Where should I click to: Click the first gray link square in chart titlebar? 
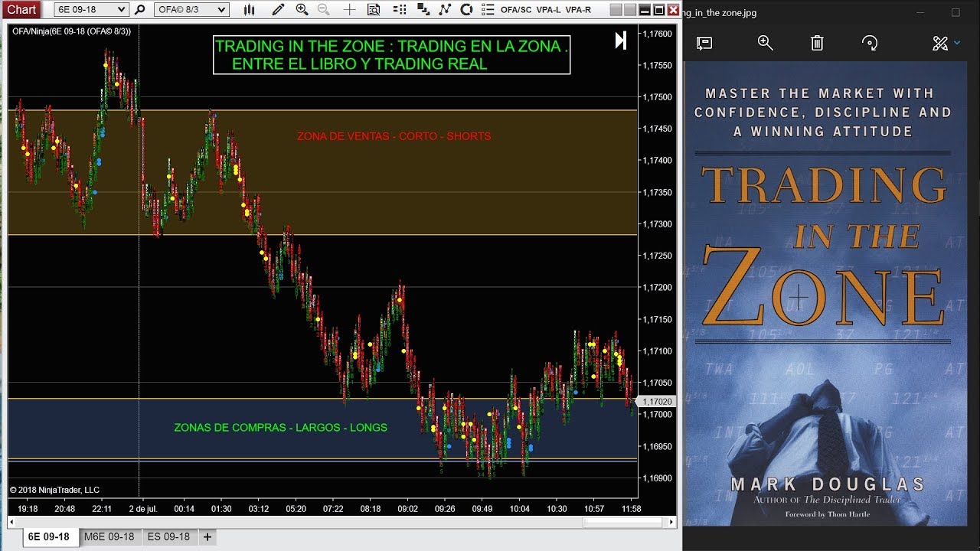616,10
